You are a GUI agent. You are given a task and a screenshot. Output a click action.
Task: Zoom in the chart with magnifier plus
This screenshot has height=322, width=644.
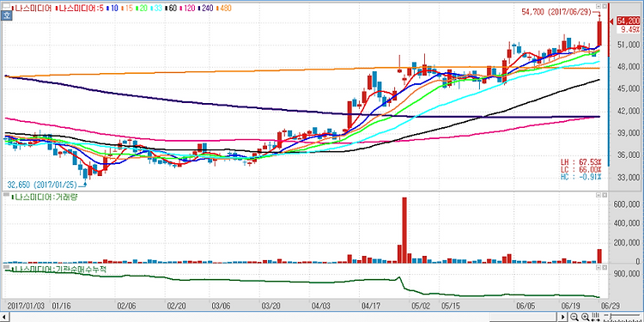[x=585, y=317]
